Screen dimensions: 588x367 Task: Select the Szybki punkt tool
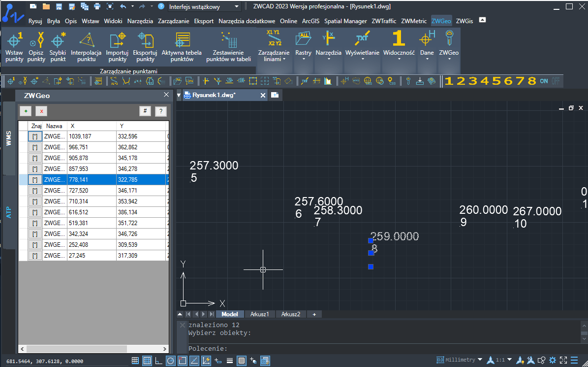58,47
